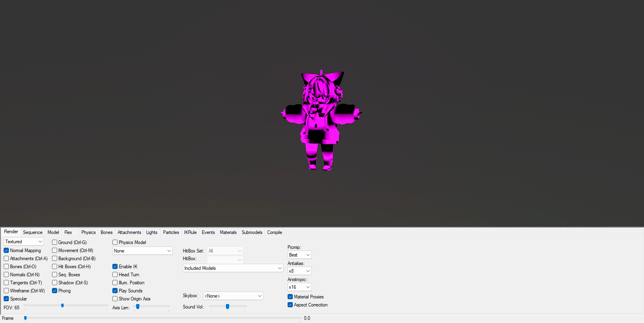Open the Picmip dropdown set to Best
The height and width of the screenshot is (323, 644).
[x=300, y=255]
